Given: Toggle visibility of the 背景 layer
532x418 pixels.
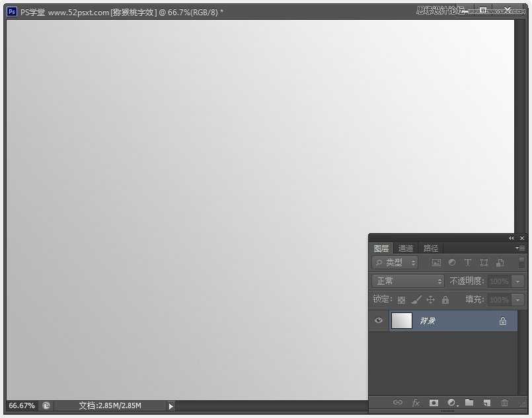Looking at the screenshot, I should point(379,321).
